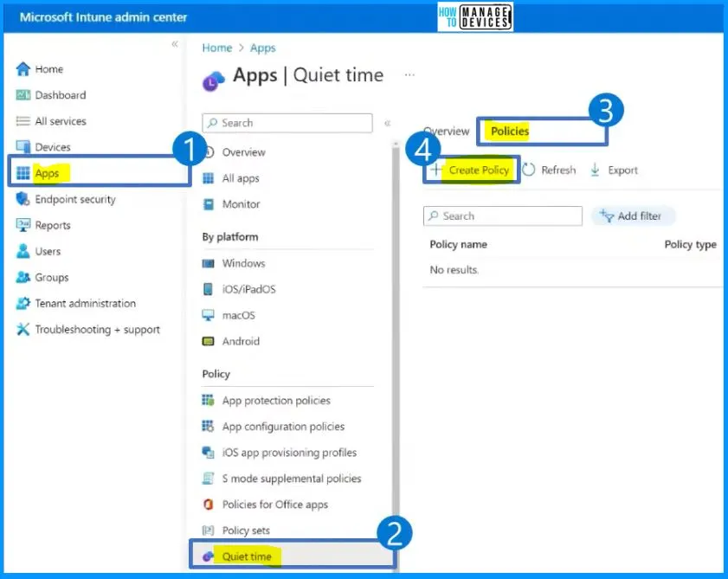Click the Android platform icon
The image size is (728, 579).
[x=208, y=341]
